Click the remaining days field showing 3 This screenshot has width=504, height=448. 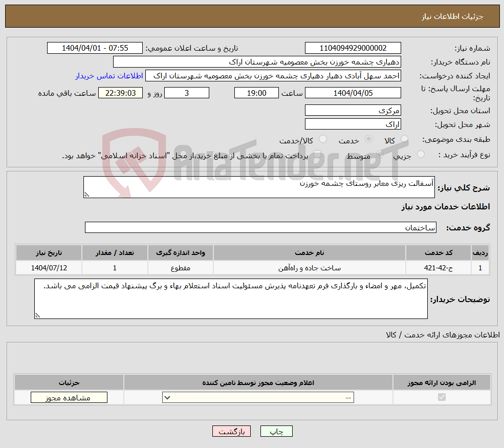coord(187,93)
